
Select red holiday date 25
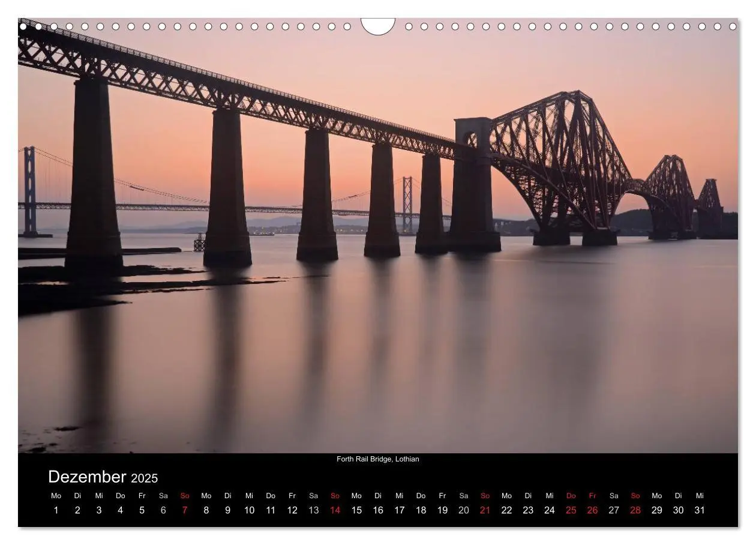coord(571,510)
